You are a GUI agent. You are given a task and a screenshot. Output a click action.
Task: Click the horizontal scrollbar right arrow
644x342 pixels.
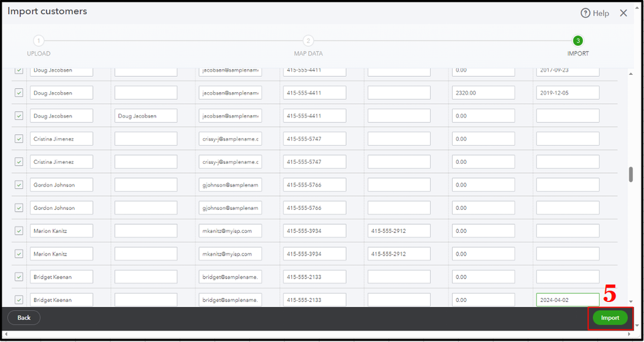[630, 334]
